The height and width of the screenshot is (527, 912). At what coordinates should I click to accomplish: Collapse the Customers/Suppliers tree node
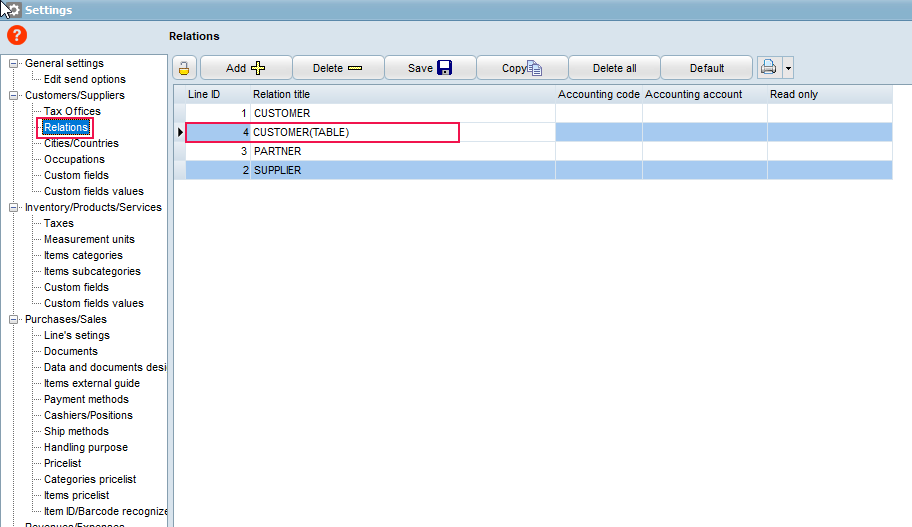point(14,96)
